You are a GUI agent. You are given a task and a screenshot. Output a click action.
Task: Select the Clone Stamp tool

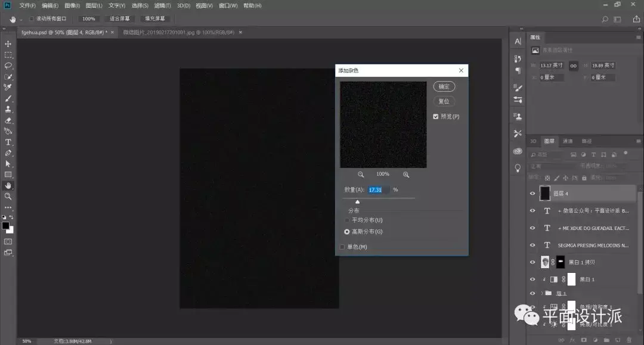8,110
